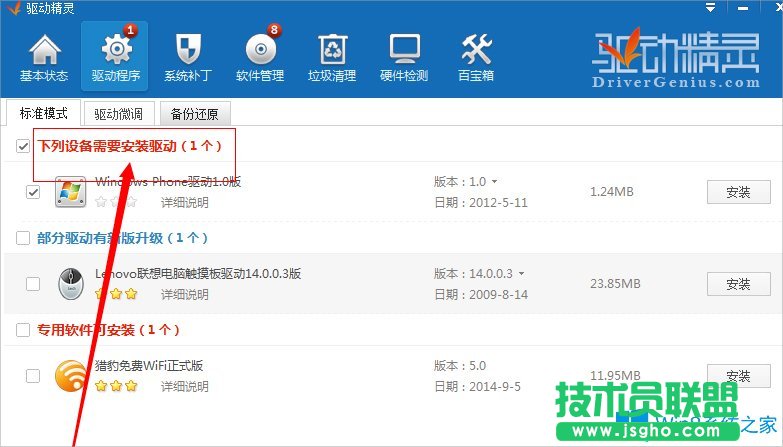Click the 下列设备需要安装驱动 heading
Screen dimensions: 783x447
pos(130,146)
